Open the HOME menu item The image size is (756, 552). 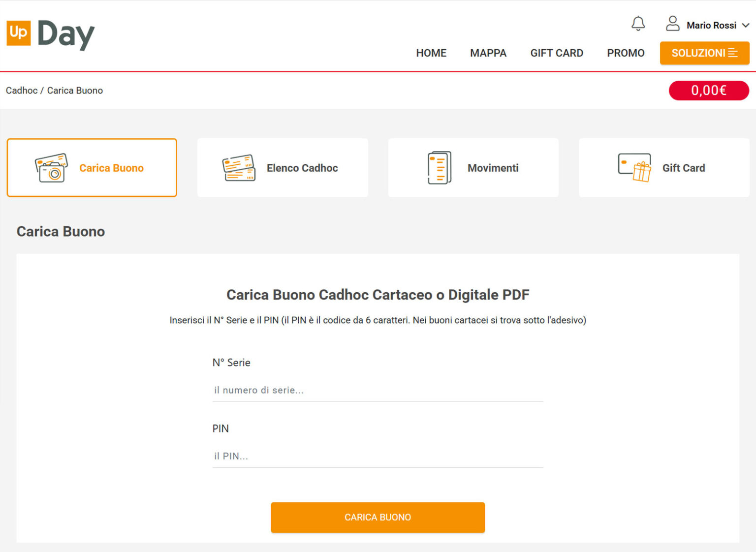coord(431,53)
